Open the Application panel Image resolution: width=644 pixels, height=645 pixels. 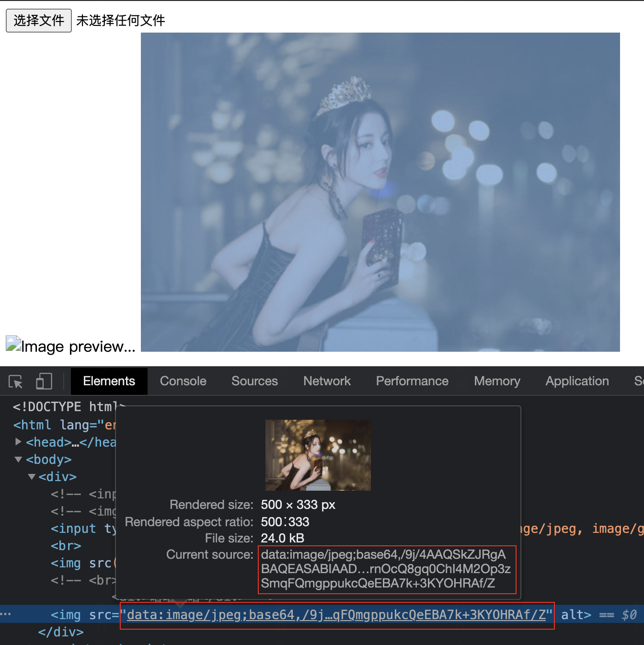pos(577,381)
